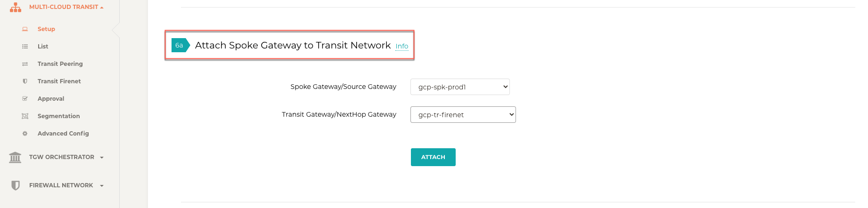Click the List icon in sidebar
Screen dimensions: 868x208
pos(25,47)
